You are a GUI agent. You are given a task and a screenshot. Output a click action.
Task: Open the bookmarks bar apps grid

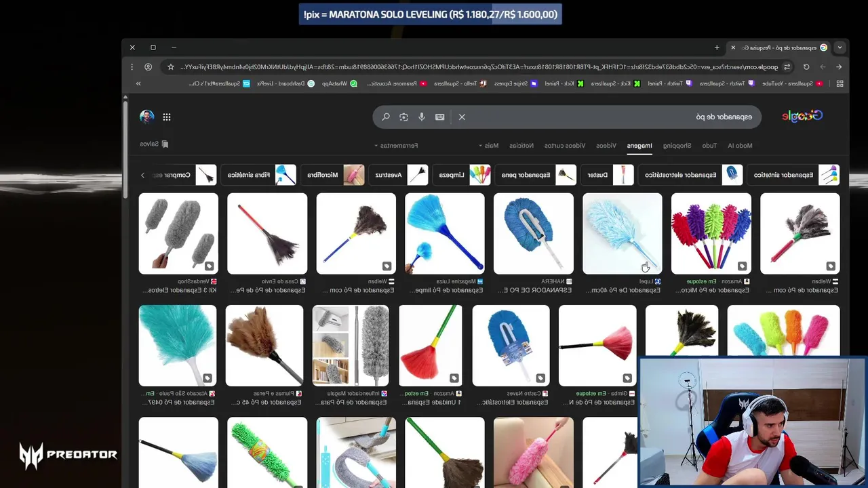840,83
